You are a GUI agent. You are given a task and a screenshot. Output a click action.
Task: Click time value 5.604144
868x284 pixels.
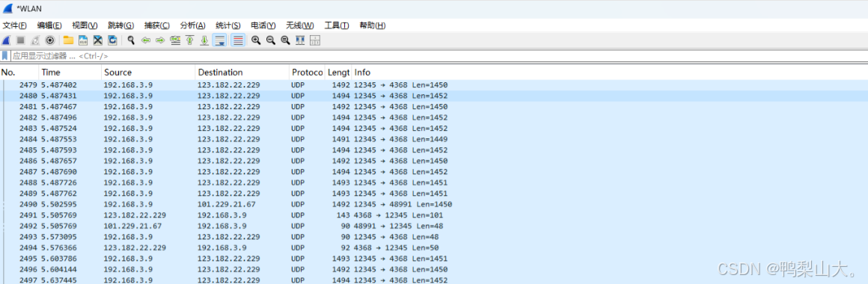(x=59, y=269)
